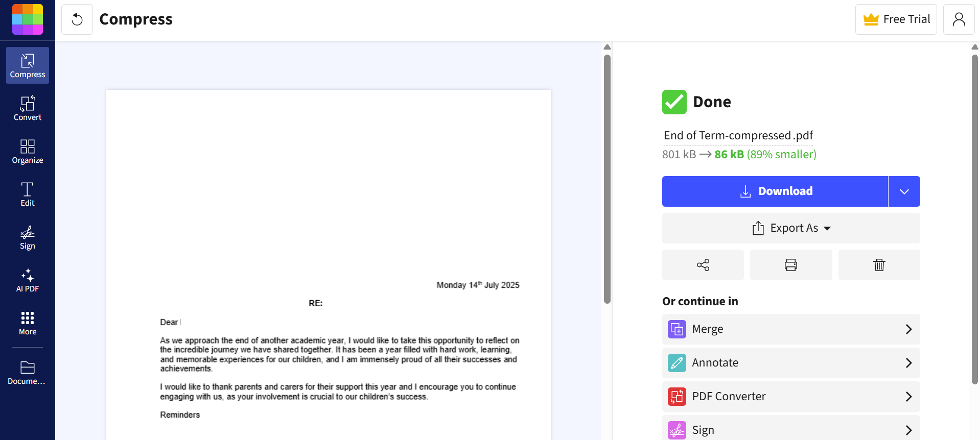Open the Organize tool in sidebar
The height and width of the screenshot is (440, 980).
tap(28, 151)
